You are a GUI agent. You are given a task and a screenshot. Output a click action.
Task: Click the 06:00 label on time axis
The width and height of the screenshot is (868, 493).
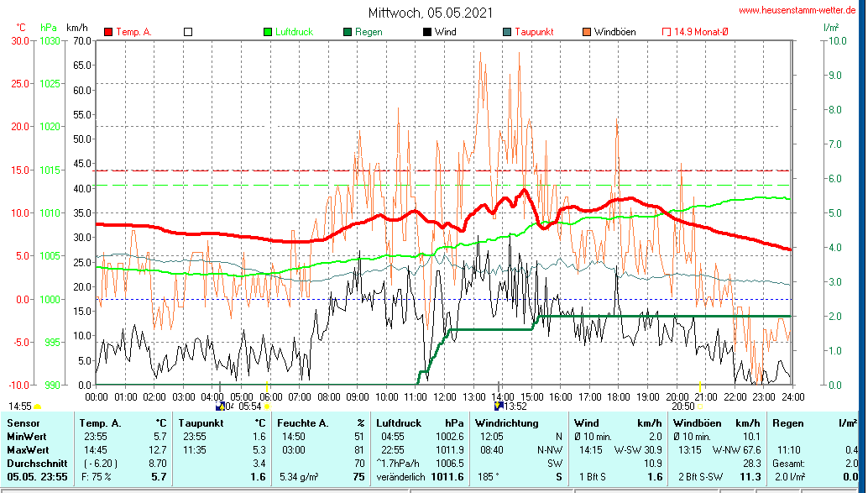pyautogui.click(x=270, y=396)
